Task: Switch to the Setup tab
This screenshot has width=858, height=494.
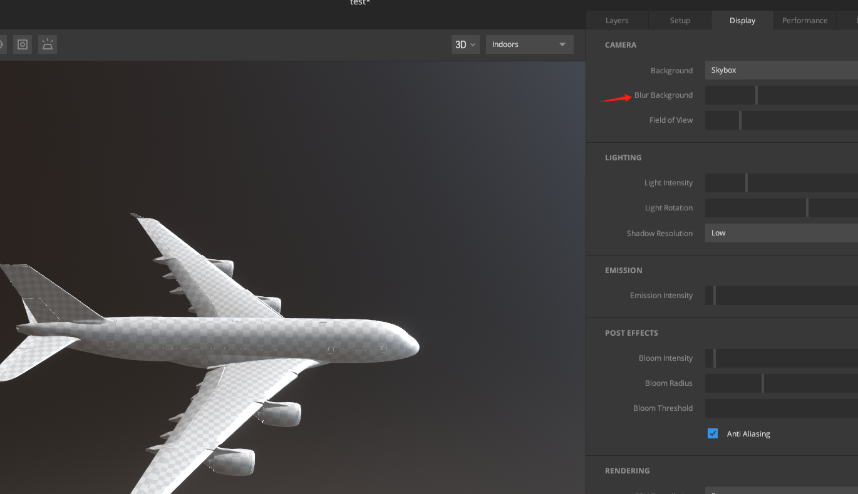Action: point(680,20)
